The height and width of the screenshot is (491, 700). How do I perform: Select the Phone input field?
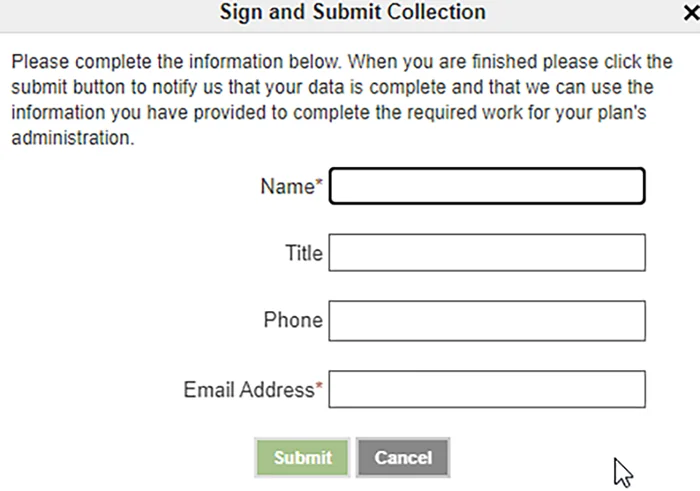coord(487,321)
